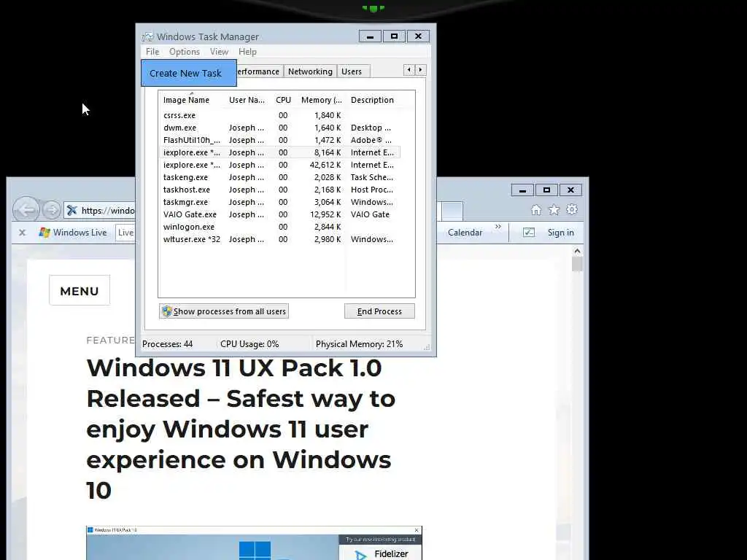The width and height of the screenshot is (747, 560).
Task: Sort processes by Image Name column
Action: [x=186, y=100]
